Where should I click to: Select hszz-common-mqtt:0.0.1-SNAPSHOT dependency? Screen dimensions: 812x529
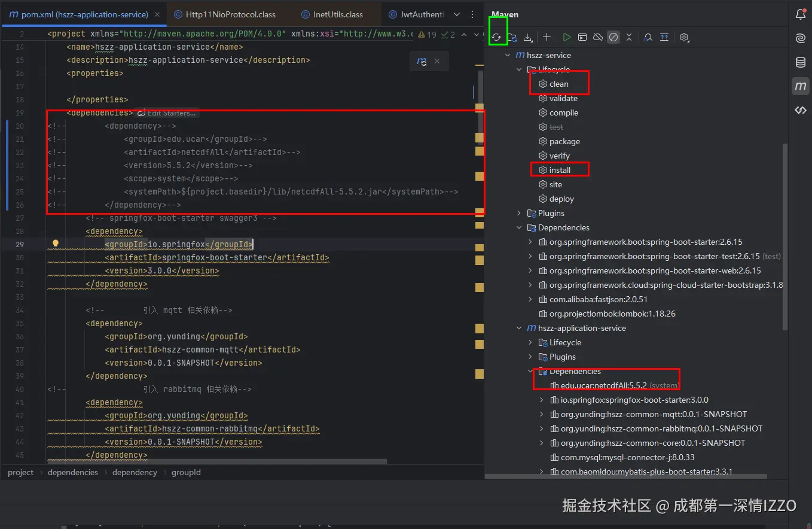tap(654, 414)
